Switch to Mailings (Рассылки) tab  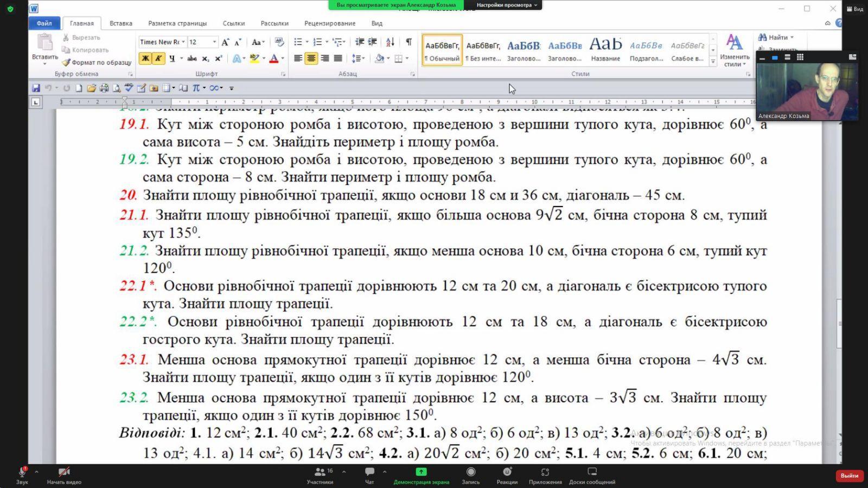click(x=275, y=23)
